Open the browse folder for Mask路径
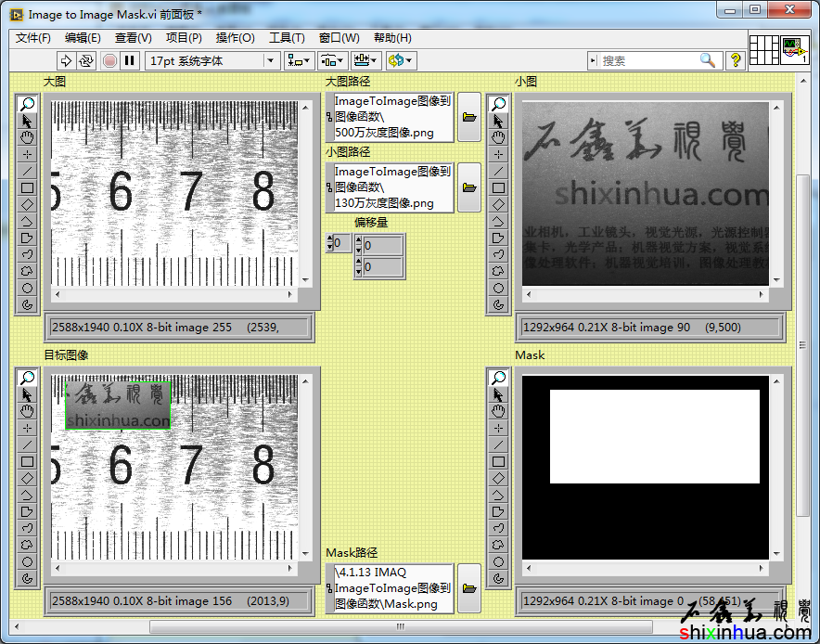Viewport: 820px width, 644px height. pyautogui.click(x=469, y=588)
